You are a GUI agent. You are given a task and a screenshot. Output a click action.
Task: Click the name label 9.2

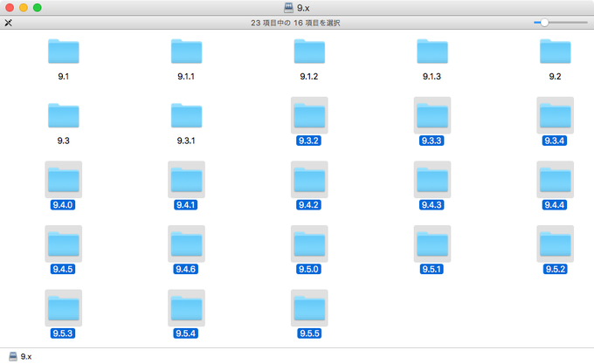tap(555, 77)
